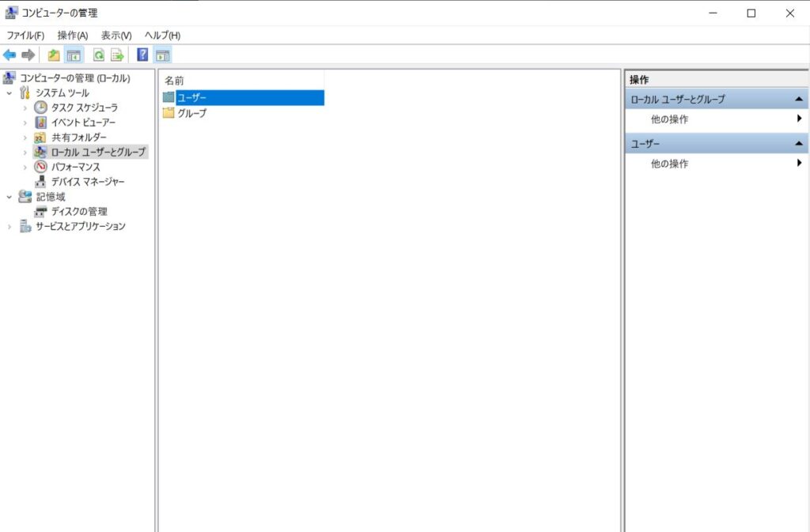Image resolution: width=810 pixels, height=532 pixels.
Task: Click the forward arrow in the toolbar
Action: (28, 55)
